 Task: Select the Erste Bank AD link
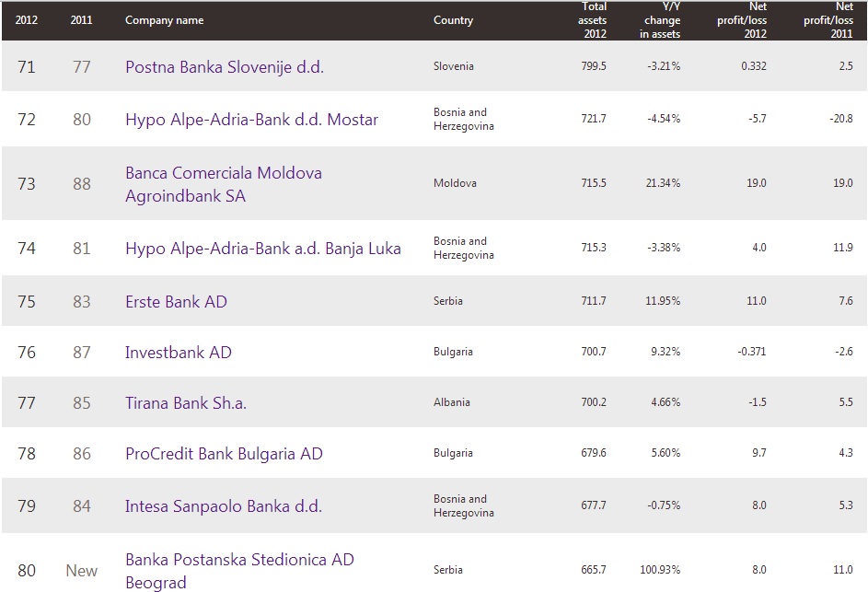click(176, 302)
